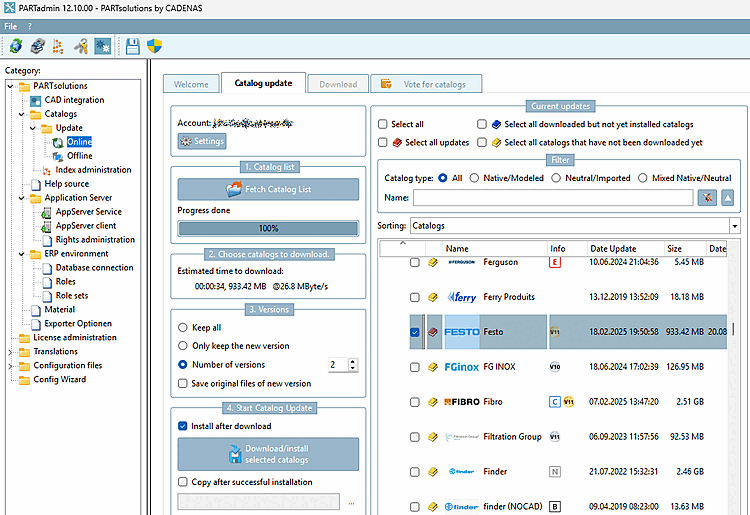The height and width of the screenshot is (515, 750).
Task: Click Download/install selected catalogs button
Action: (268, 454)
